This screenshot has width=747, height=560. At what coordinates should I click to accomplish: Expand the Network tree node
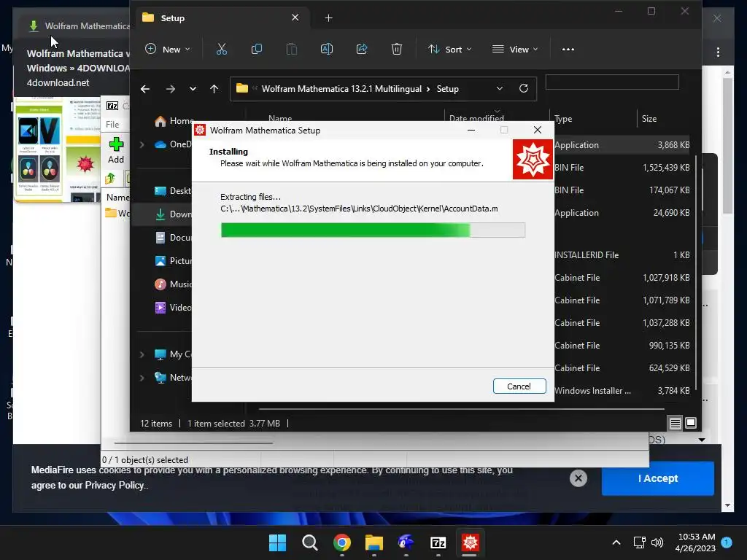142,378
